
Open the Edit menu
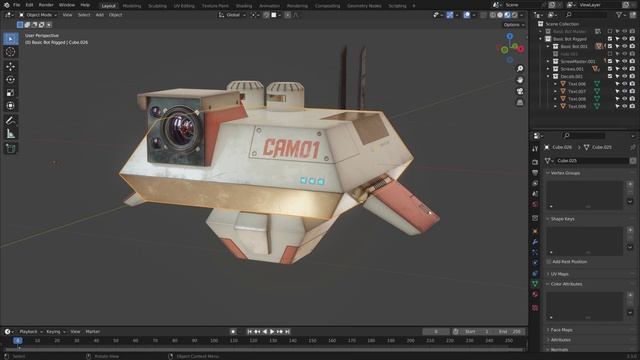[x=29, y=5]
